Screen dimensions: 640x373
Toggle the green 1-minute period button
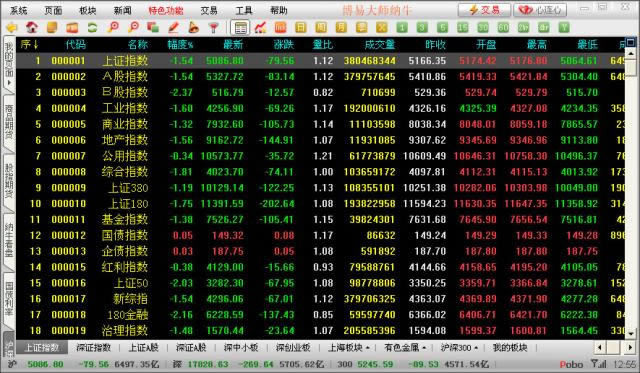pyautogui.click(x=402, y=28)
